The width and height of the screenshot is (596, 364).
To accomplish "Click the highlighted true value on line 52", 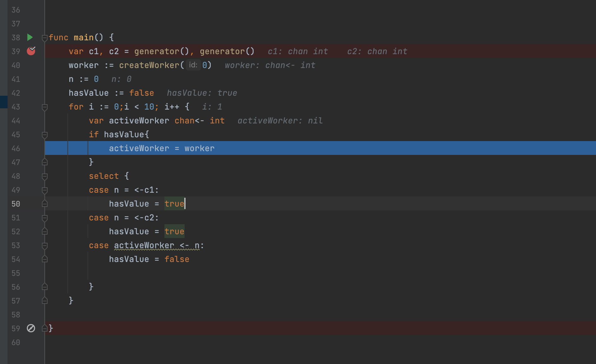I will [174, 231].
